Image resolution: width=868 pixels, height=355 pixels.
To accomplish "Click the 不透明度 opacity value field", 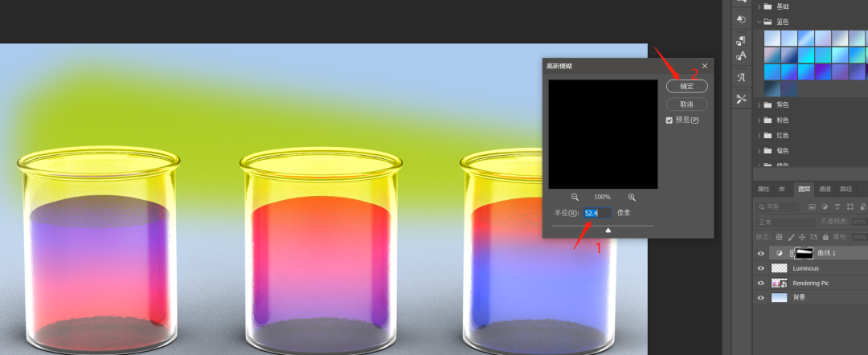I will 859,222.
